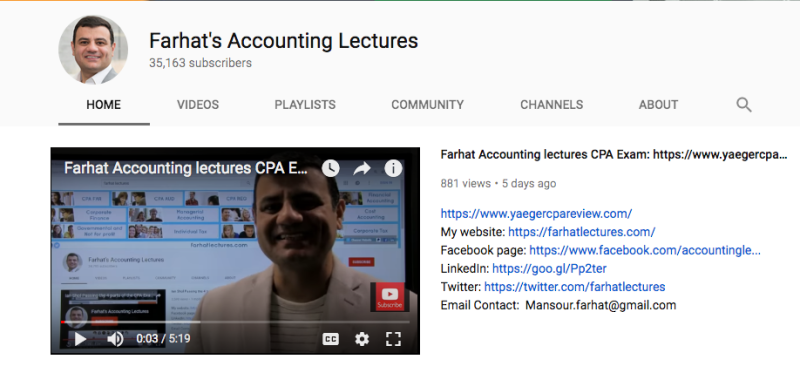Enter fullscreen mode on the video player
The height and width of the screenshot is (373, 800).
click(393, 339)
